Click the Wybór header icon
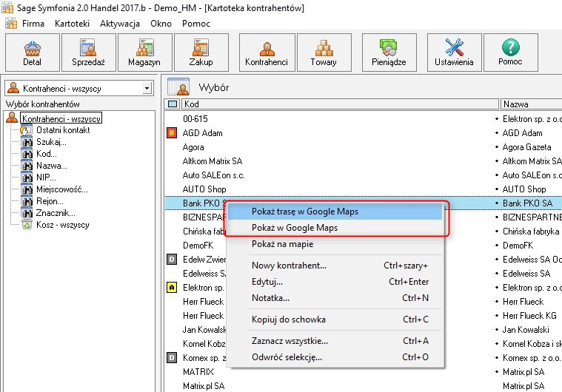Screen dimensions: 562x392 (x=178, y=87)
